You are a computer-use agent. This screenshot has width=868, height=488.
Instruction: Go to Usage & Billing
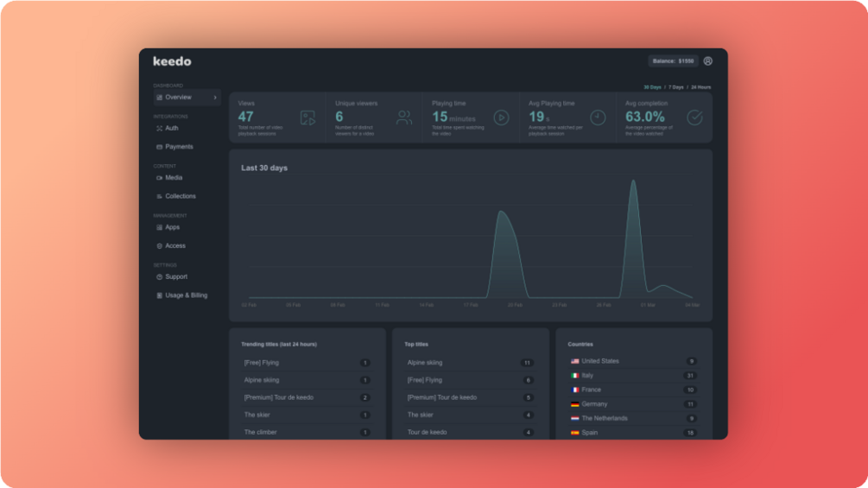pos(187,295)
